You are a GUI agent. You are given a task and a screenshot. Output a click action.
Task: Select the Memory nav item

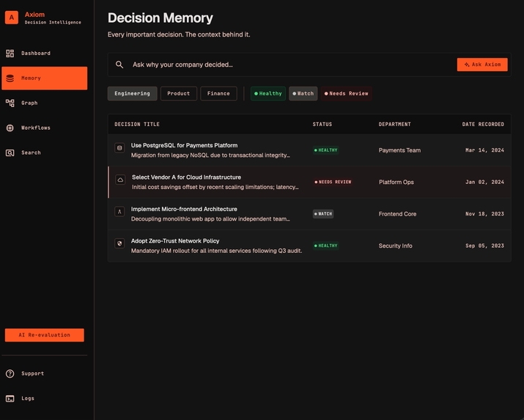(x=45, y=78)
